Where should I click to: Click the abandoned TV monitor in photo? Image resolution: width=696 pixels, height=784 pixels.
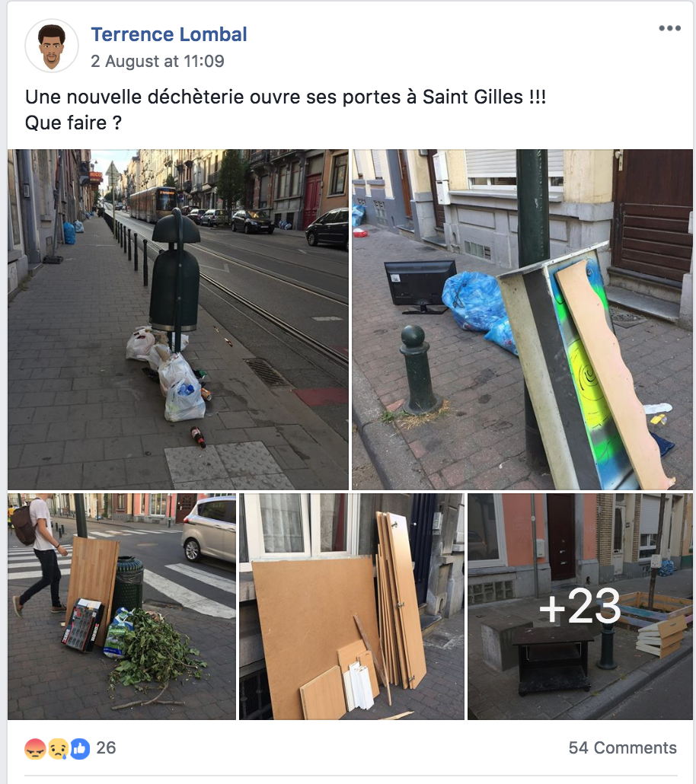(420, 286)
